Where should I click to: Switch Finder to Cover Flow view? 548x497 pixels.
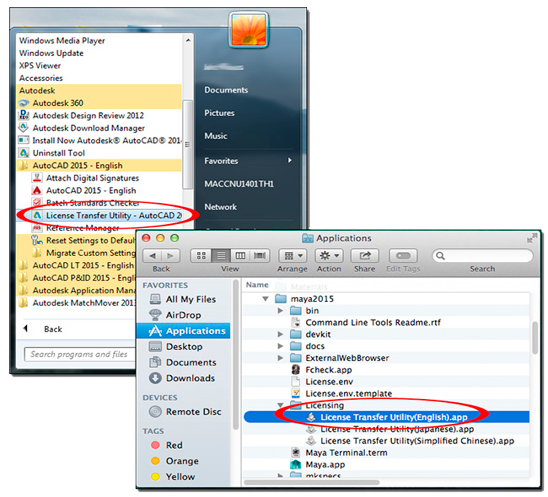[260, 256]
